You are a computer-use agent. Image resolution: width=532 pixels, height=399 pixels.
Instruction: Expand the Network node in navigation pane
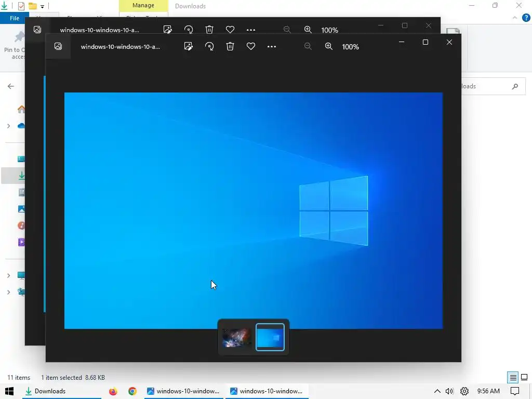8,292
